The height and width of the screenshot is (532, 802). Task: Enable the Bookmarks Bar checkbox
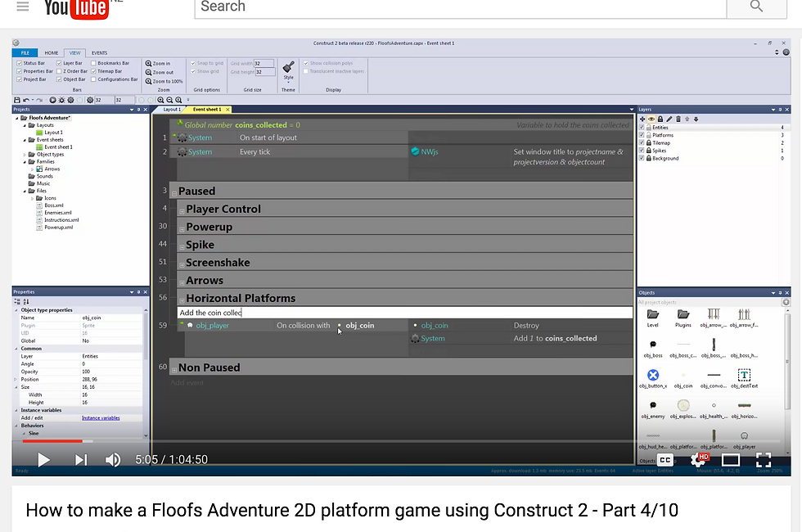coord(93,64)
